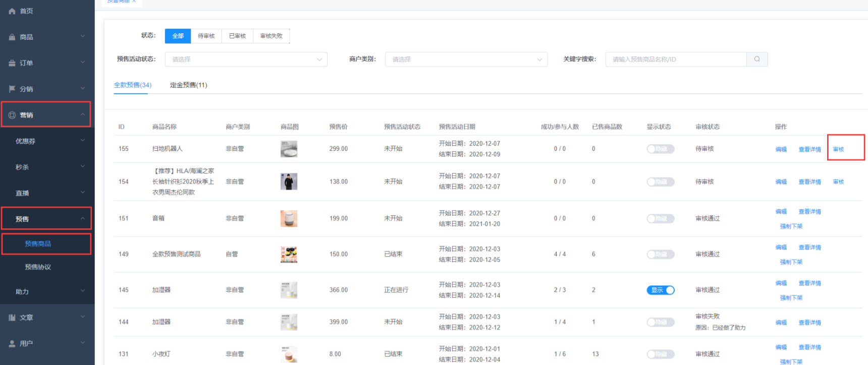This screenshot has width=868, height=365.
Task: Open the 商户类别 dropdown
Action: click(466, 59)
